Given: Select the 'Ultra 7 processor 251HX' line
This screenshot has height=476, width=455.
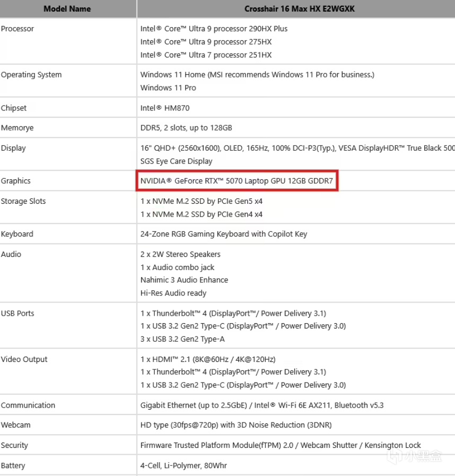Looking at the screenshot, I should [x=206, y=55].
